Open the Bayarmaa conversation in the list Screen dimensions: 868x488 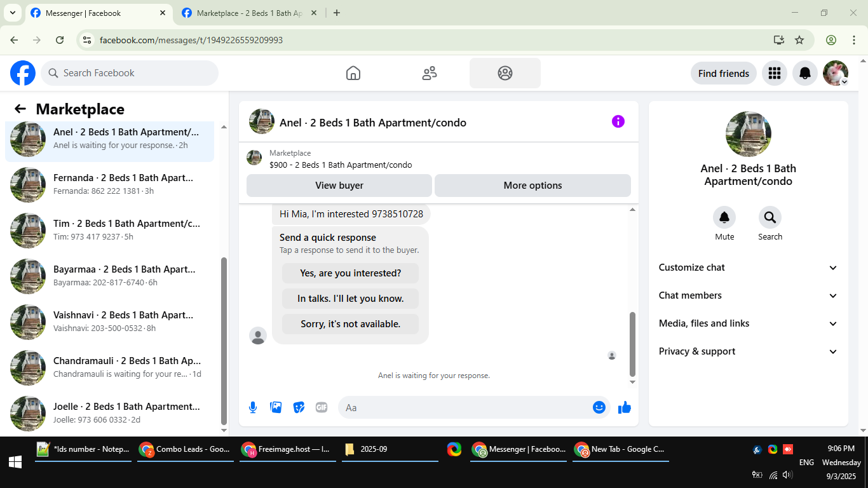coord(109,276)
